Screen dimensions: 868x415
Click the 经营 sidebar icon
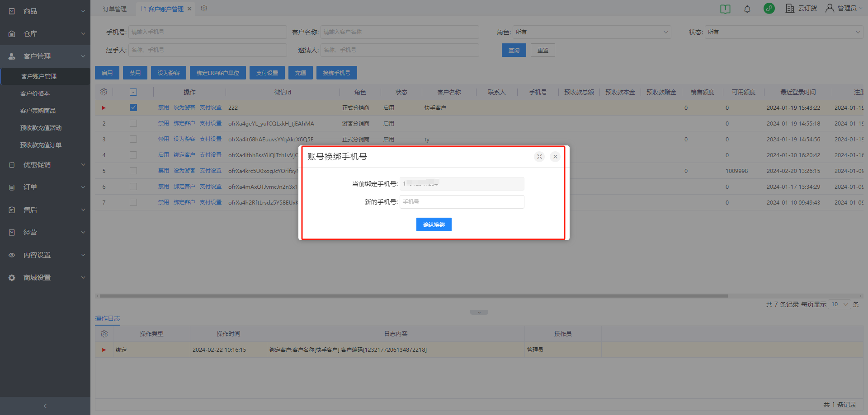(x=12, y=233)
